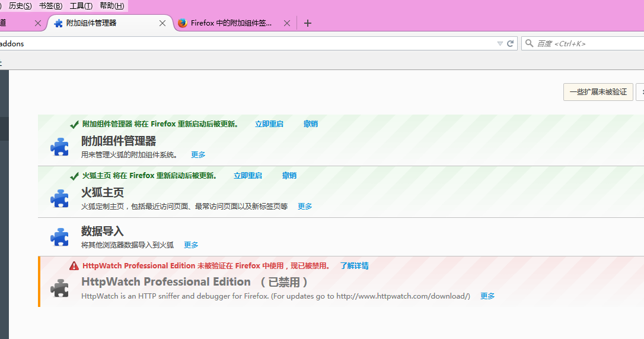Viewport: 644px width, 339px height.
Task: Click the 火狐主页 blue puzzle icon
Action: [x=59, y=198]
